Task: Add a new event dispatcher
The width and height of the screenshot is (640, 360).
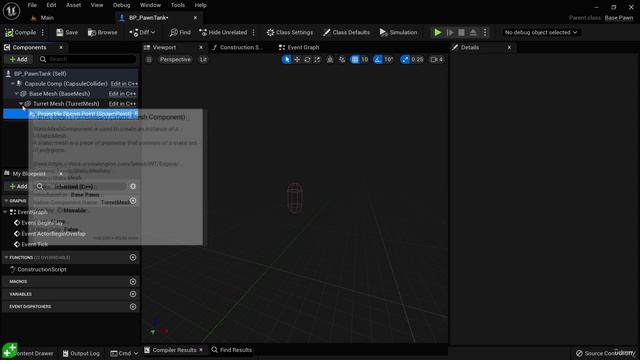Action: click(x=133, y=307)
